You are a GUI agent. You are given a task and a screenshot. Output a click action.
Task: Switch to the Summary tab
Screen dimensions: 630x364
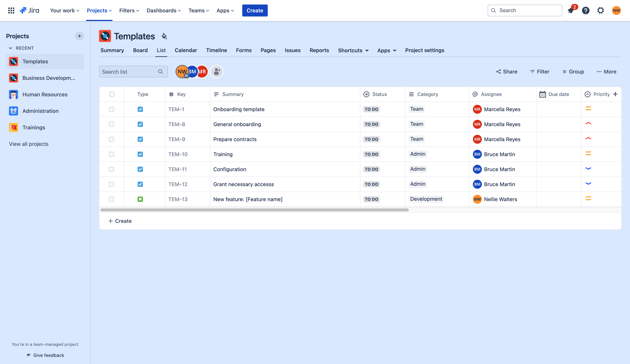point(112,50)
